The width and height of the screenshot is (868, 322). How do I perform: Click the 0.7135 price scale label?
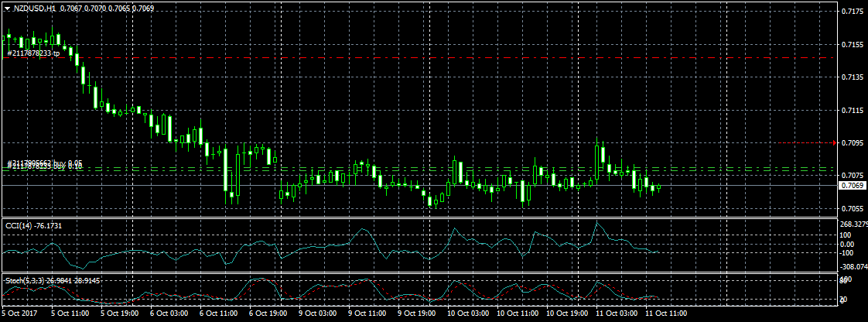click(x=853, y=77)
